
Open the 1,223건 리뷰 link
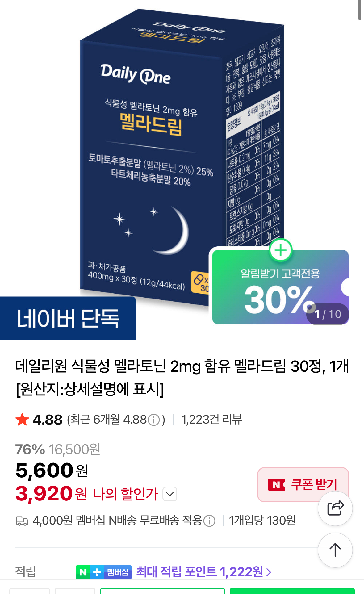[x=211, y=420]
